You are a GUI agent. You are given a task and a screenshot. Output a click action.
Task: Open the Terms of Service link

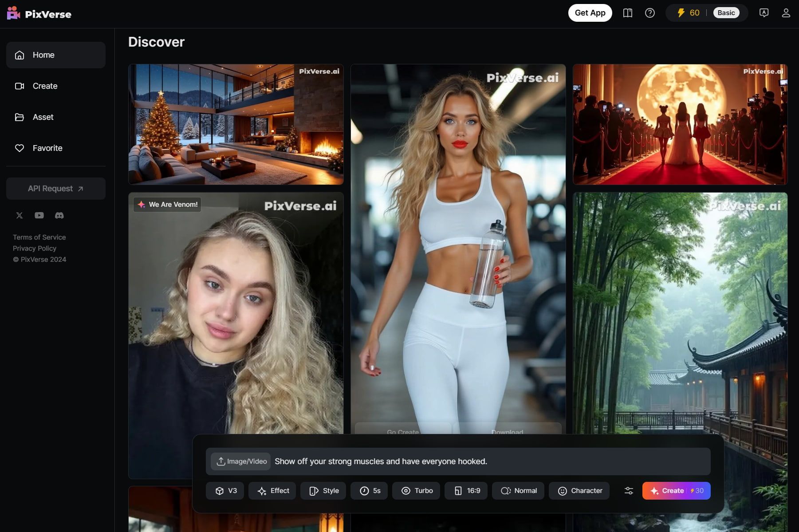[x=39, y=237]
